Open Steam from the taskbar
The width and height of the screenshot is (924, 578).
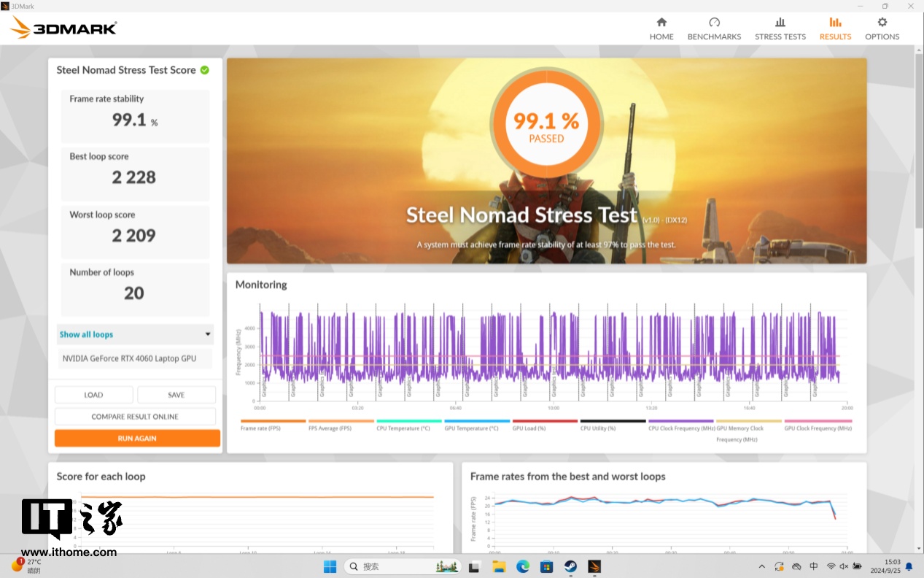point(570,566)
